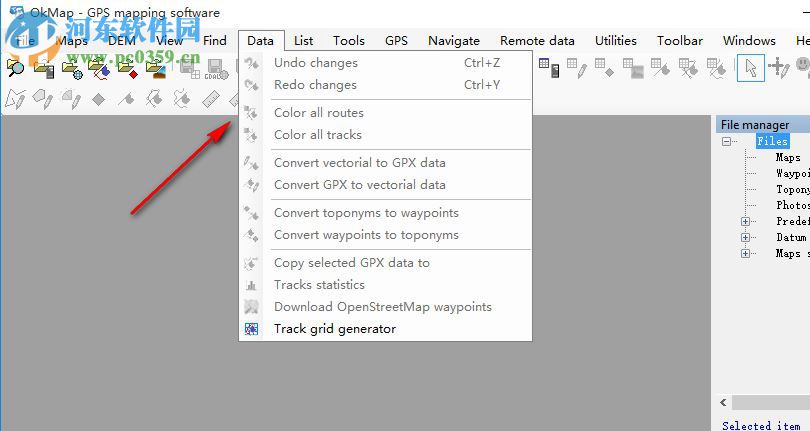
Task: Open the List menu
Action: pyautogui.click(x=303, y=41)
